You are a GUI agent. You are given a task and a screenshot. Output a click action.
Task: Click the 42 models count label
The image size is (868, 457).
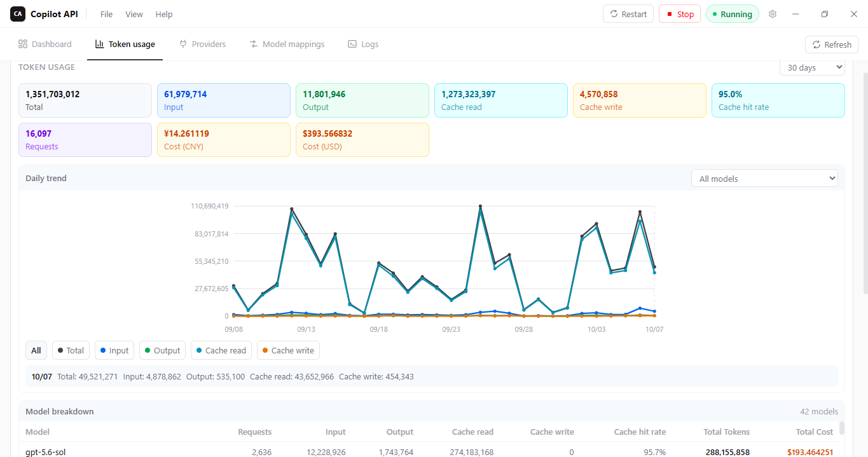819,411
